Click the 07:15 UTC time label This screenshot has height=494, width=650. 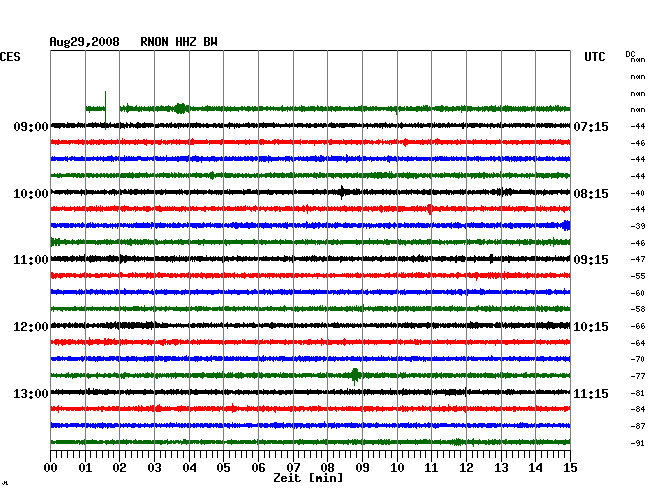591,126
